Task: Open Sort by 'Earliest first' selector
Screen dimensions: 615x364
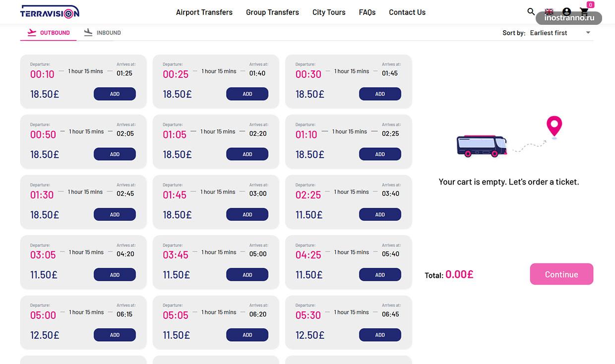Action: click(x=549, y=33)
